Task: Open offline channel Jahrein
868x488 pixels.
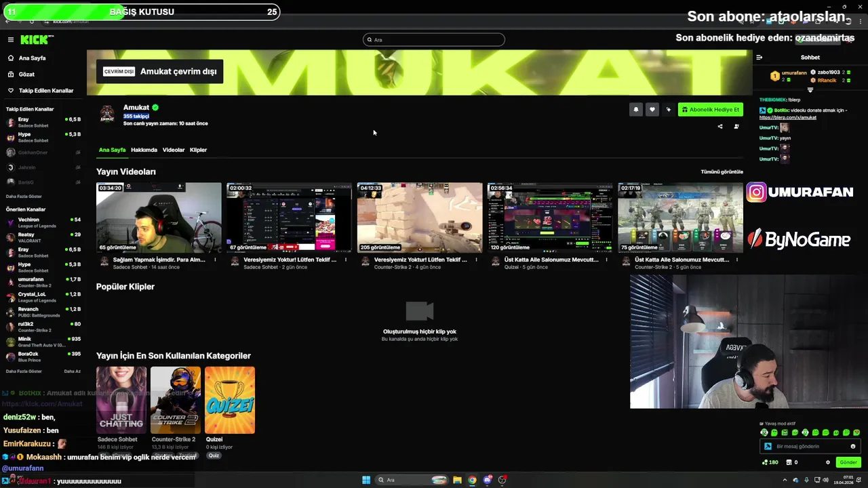Action: pyautogui.click(x=43, y=167)
